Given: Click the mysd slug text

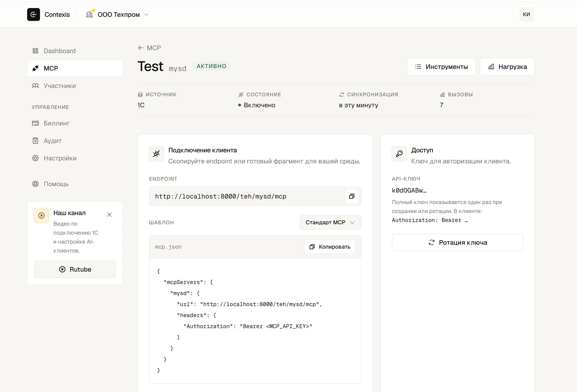Looking at the screenshot, I should (178, 68).
